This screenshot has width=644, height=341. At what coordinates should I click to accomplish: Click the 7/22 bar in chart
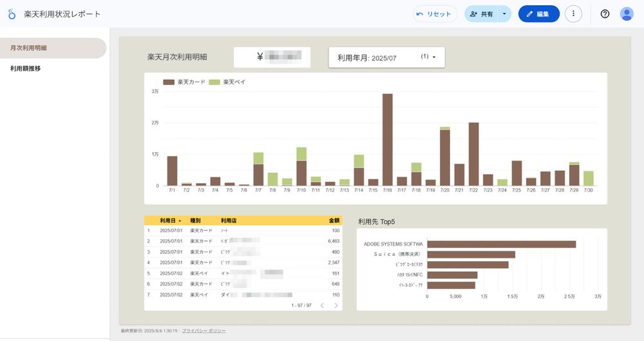pyautogui.click(x=473, y=154)
